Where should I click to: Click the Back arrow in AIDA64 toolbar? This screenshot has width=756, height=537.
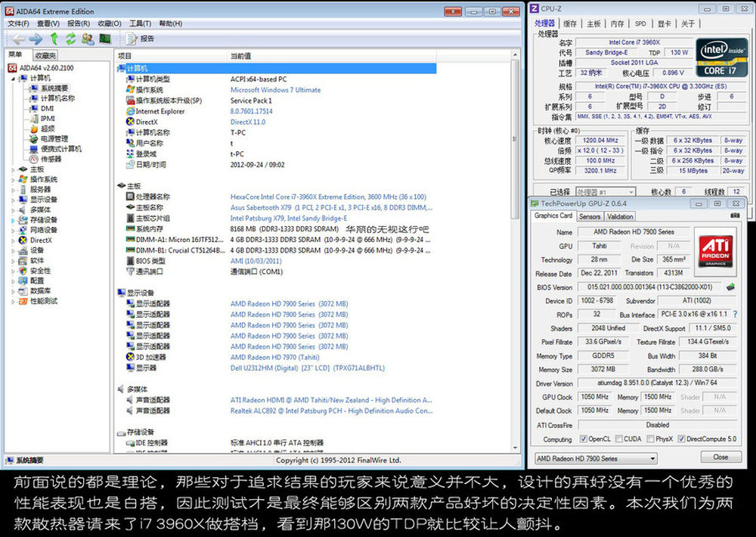click(x=18, y=39)
